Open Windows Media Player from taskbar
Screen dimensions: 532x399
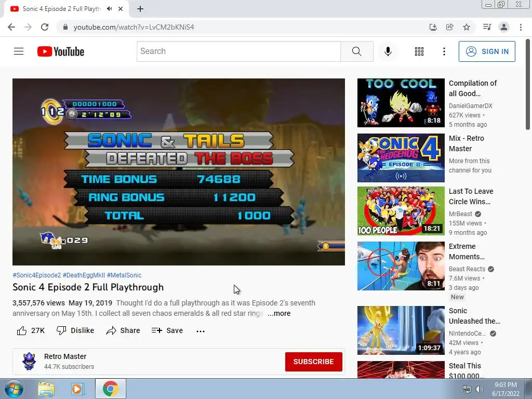click(77, 389)
